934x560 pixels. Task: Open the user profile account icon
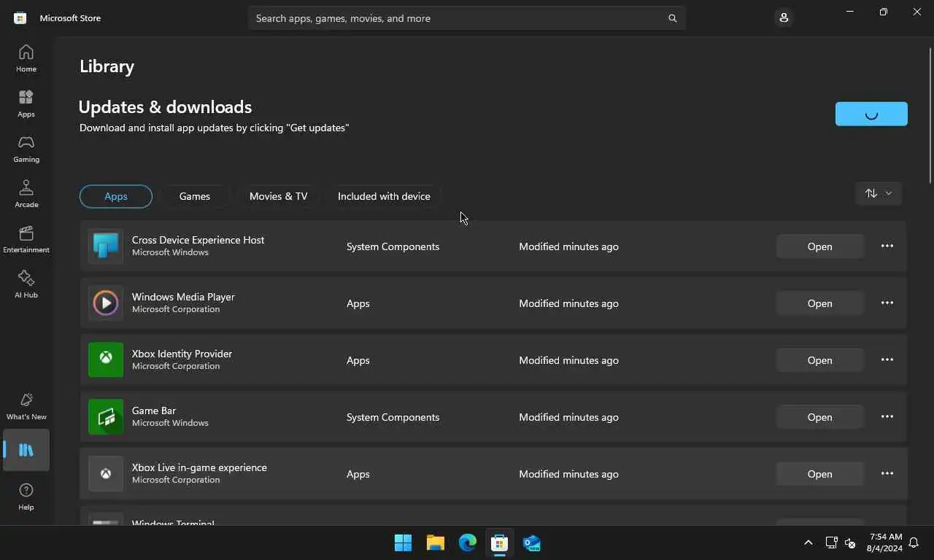coord(784,17)
